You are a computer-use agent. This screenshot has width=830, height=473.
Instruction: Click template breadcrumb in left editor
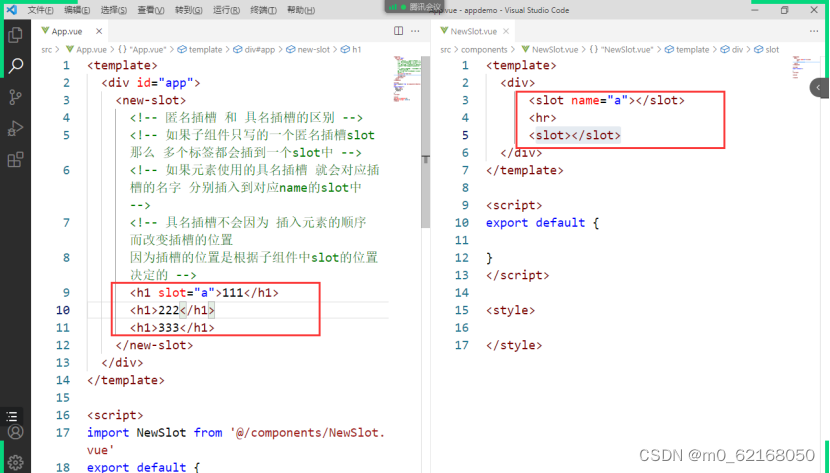click(200, 49)
